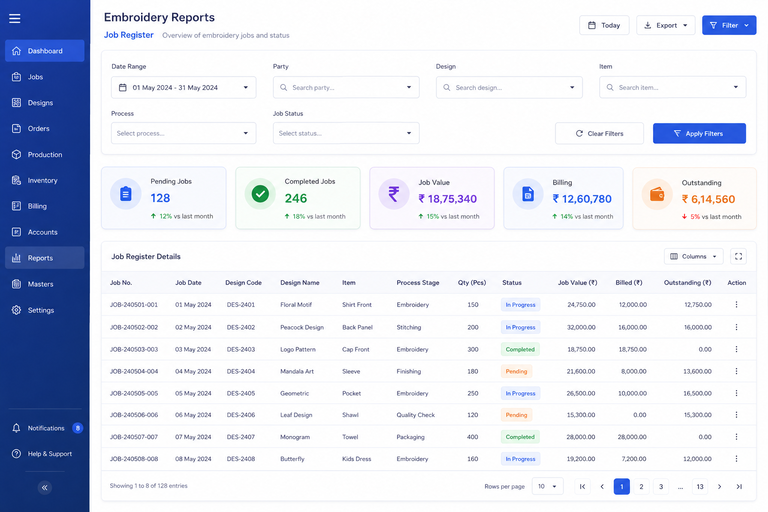
Task: Open Production in the sidebar
Action: (45, 154)
